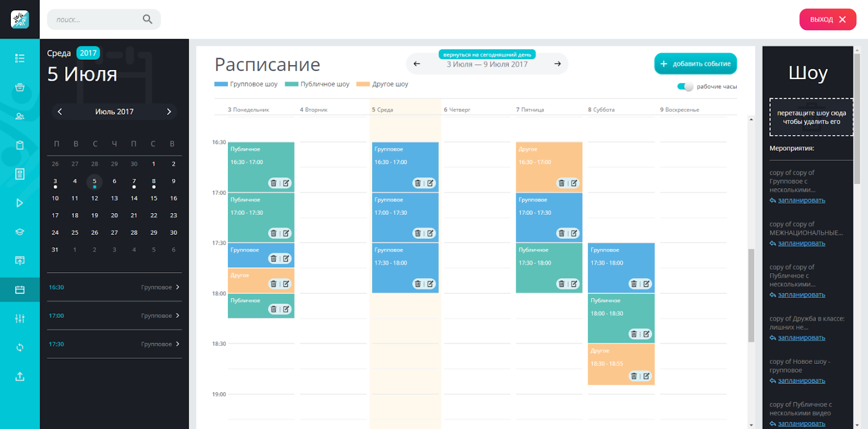Expand the 17:00 Групповое row chevron
The image size is (868, 429).
pos(177,315)
